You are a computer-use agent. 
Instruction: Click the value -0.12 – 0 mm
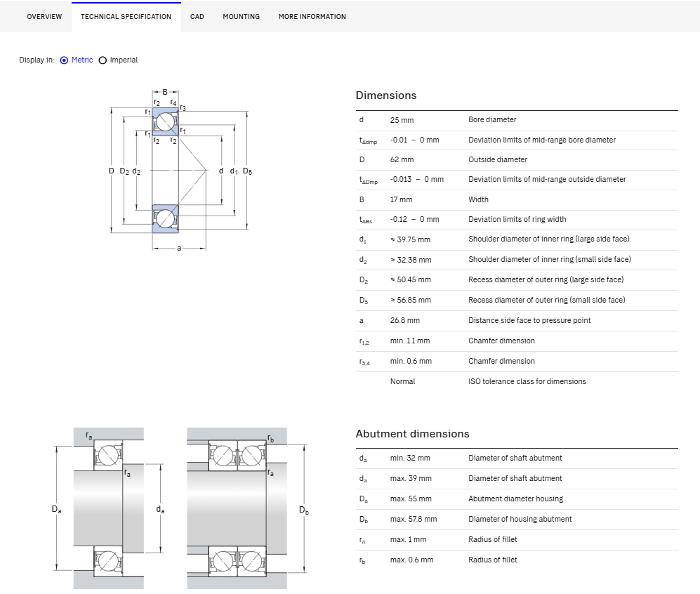point(414,219)
